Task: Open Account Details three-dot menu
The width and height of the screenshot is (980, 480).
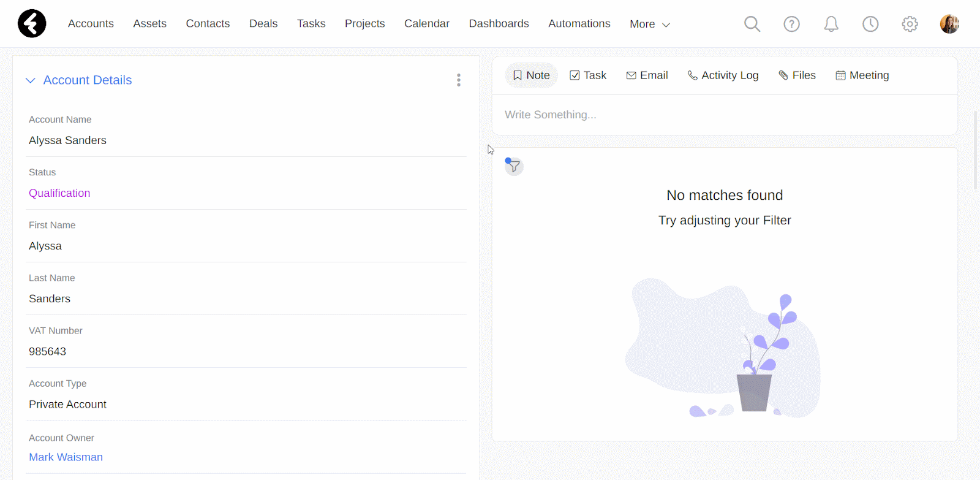Action: click(458, 80)
